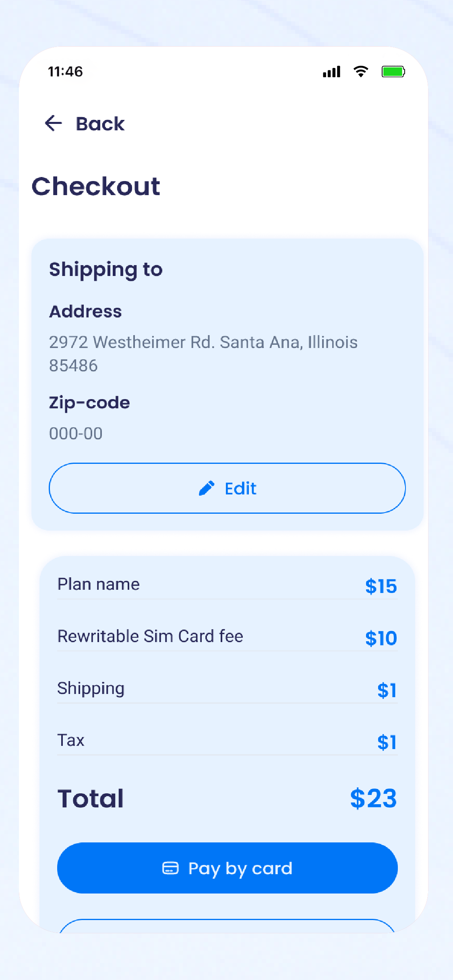This screenshot has width=453, height=980.
Task: Tap the Shipping to section title
Action: [x=106, y=270]
